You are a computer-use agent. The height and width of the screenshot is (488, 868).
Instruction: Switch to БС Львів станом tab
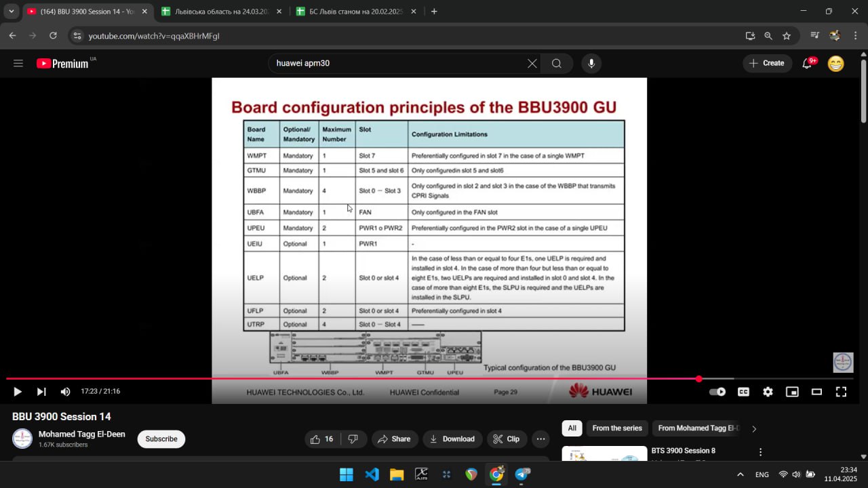point(355,12)
